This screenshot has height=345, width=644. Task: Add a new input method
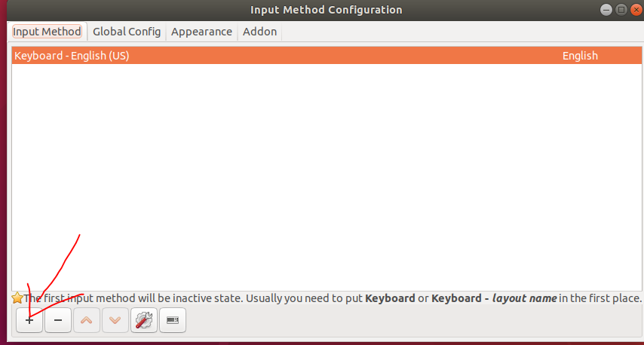tap(29, 320)
